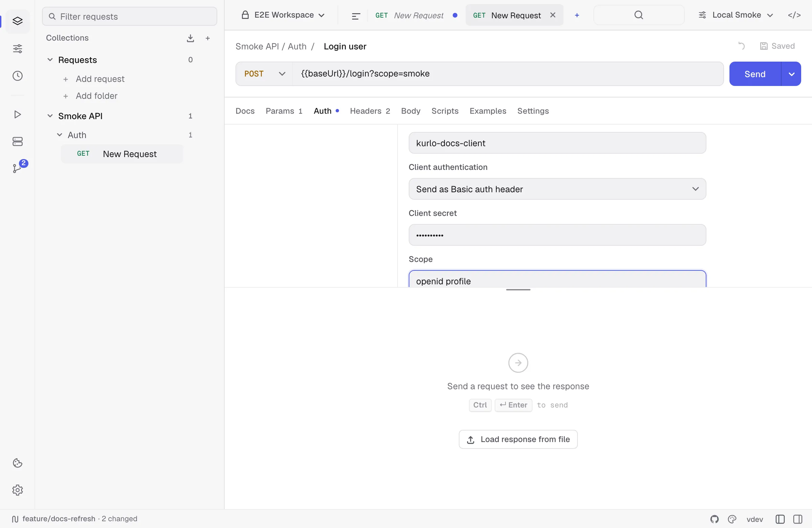This screenshot has width=812, height=528.
Task: Click Load response from file
Action: [518, 440]
